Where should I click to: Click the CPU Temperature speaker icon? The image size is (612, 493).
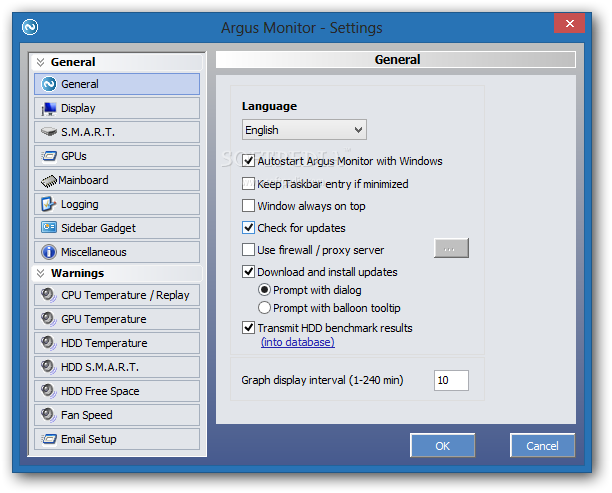49,295
